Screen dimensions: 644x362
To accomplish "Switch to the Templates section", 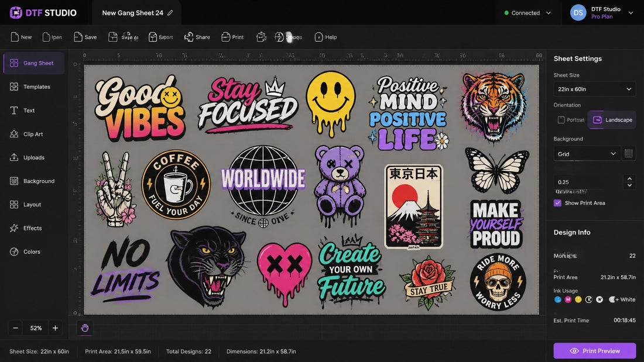I will coord(34,87).
